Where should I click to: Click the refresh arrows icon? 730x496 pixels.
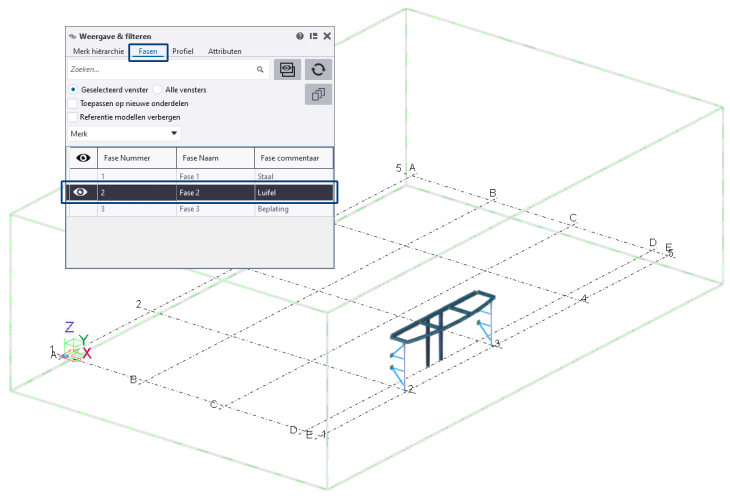318,69
